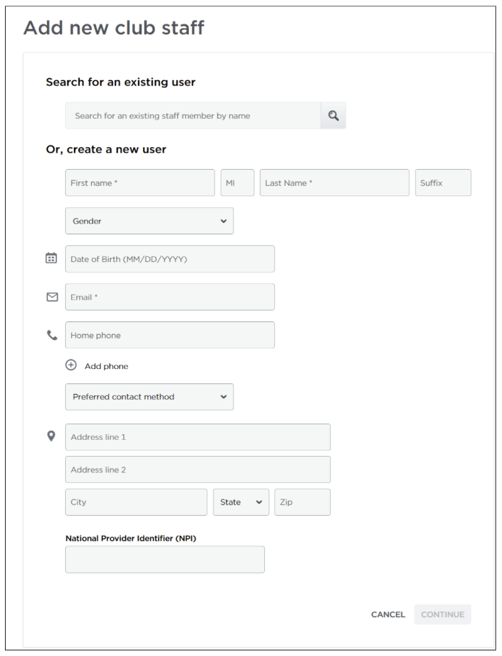Click the Last Name field
Image resolution: width=502 pixels, height=656 pixels.
(334, 183)
